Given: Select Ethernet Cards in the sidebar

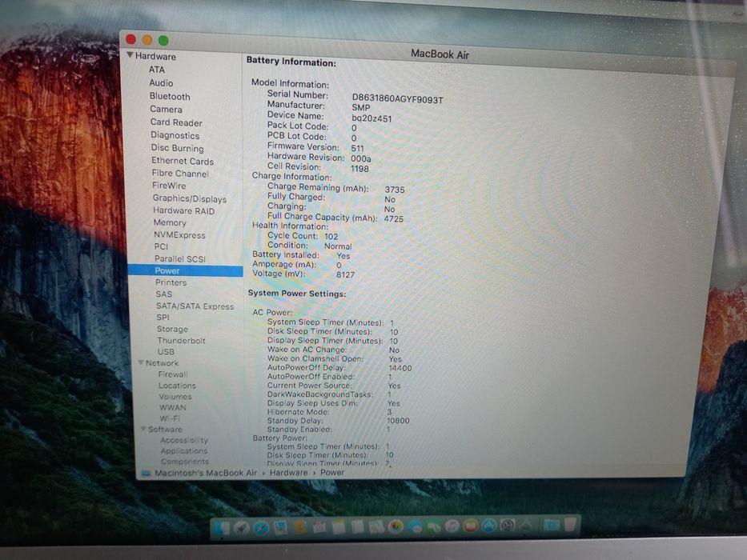Looking at the screenshot, I should coord(183,161).
